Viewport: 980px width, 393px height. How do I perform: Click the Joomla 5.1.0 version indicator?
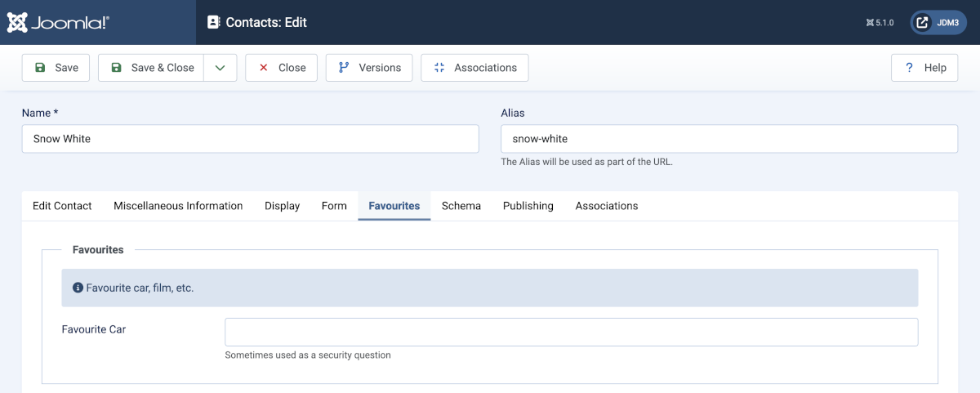[880, 23]
